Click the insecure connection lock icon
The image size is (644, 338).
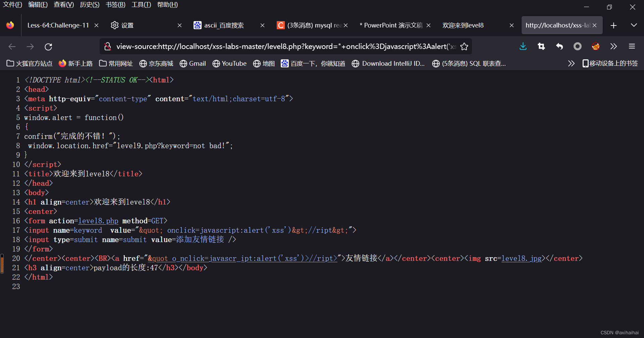tap(107, 46)
